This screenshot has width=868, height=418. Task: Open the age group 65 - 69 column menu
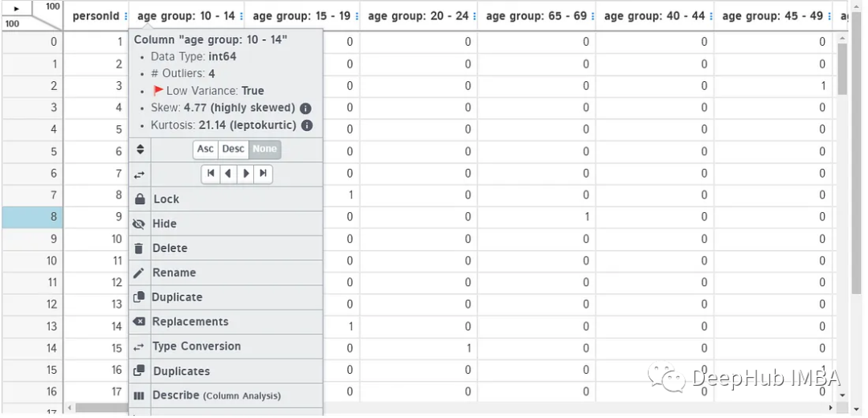point(592,17)
